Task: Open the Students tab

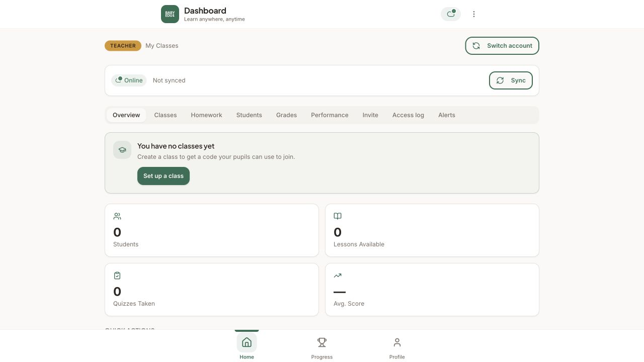Action: [249, 115]
